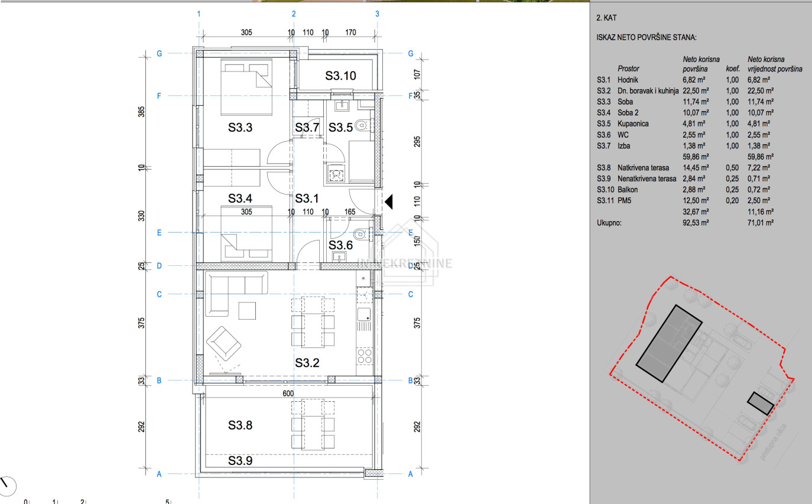Viewport: 812px width, 504px height.
Task: Select the S3.7 storage room label
Action: point(307,127)
